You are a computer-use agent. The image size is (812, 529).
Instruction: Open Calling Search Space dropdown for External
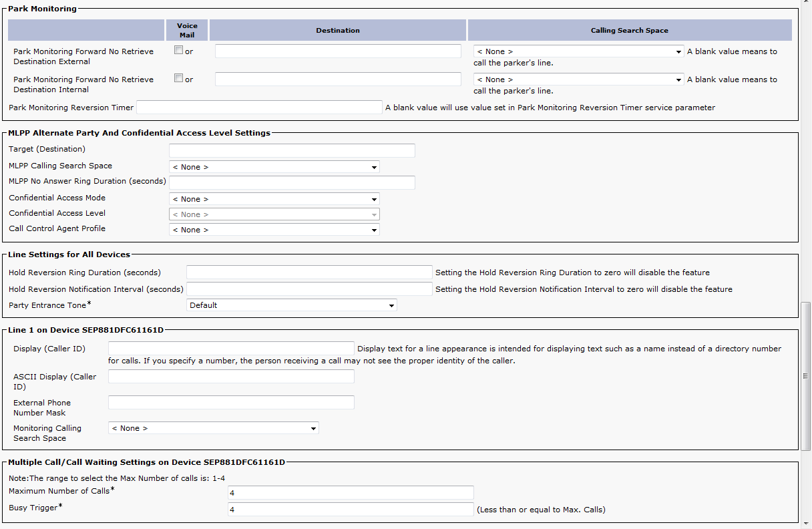tap(578, 51)
